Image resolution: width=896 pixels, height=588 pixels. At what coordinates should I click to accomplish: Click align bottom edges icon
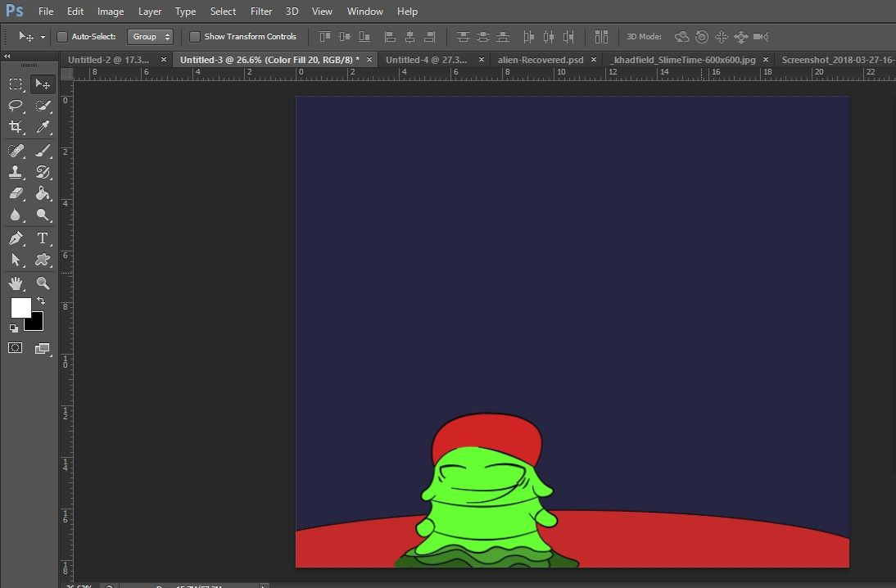[x=364, y=37]
